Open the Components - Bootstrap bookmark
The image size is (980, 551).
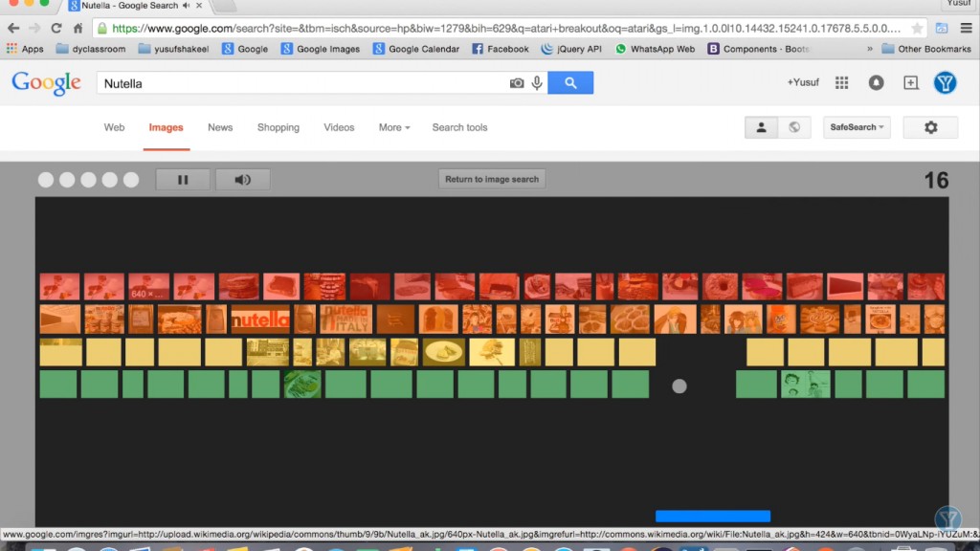click(758, 49)
